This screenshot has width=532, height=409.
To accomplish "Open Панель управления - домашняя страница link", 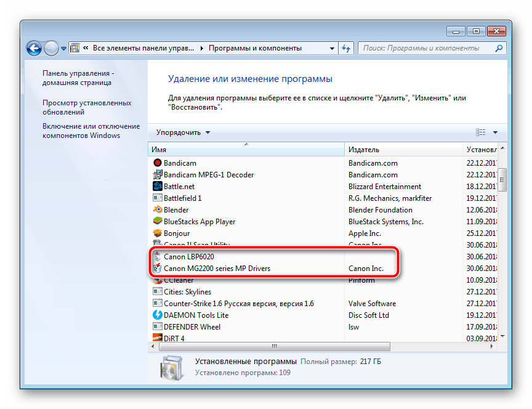I will pyautogui.click(x=78, y=78).
